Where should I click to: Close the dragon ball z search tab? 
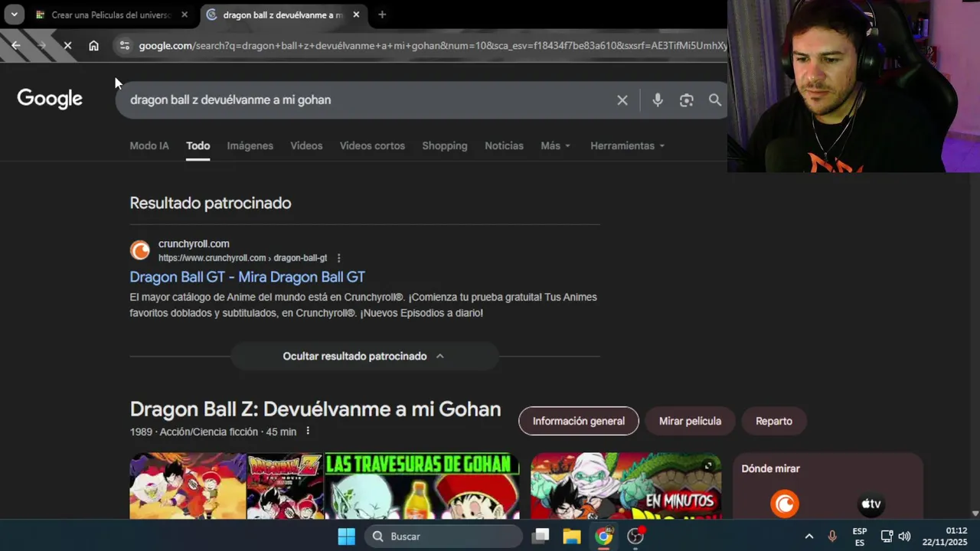356,15
